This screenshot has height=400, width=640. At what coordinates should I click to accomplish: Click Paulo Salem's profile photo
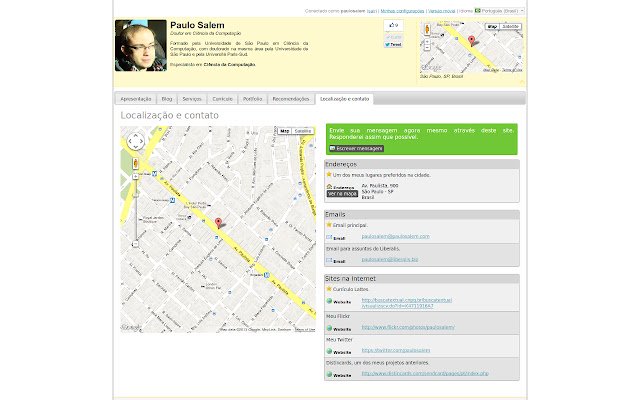pos(141,45)
